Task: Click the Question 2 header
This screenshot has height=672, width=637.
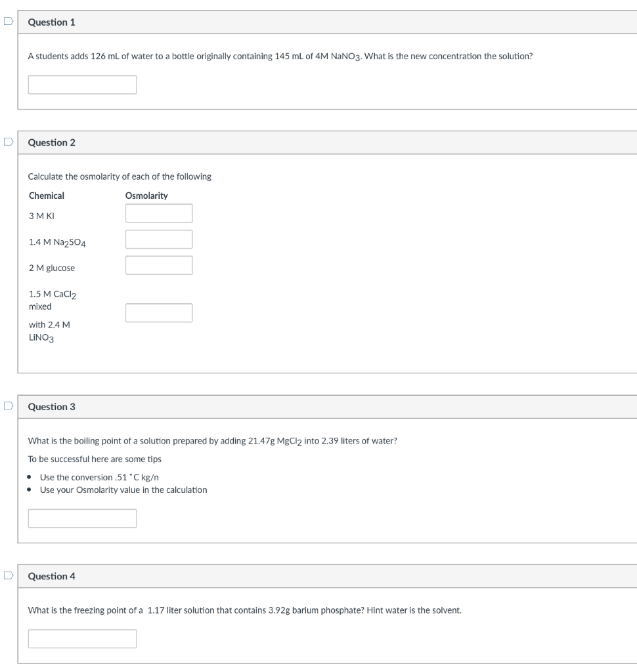Action: pos(51,142)
